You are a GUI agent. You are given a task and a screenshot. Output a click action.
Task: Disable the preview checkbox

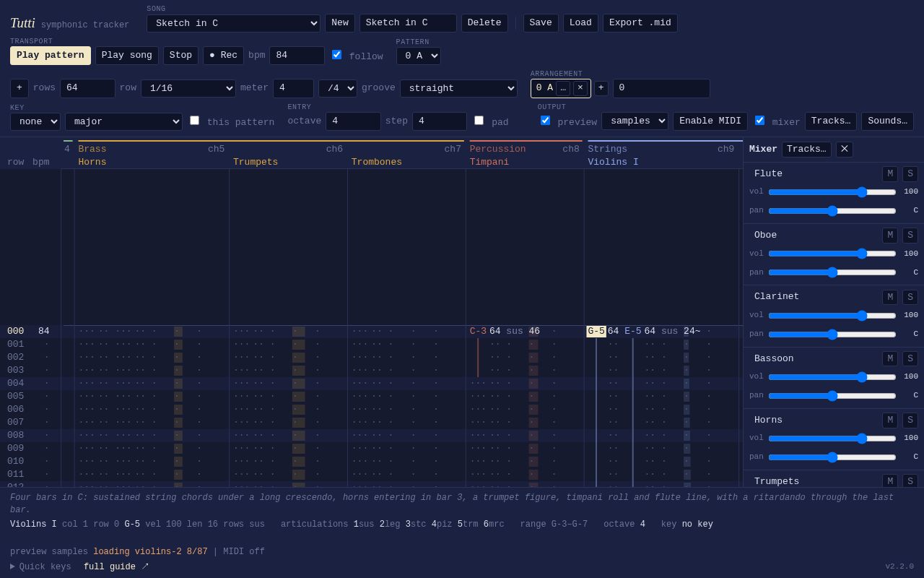[x=545, y=121]
